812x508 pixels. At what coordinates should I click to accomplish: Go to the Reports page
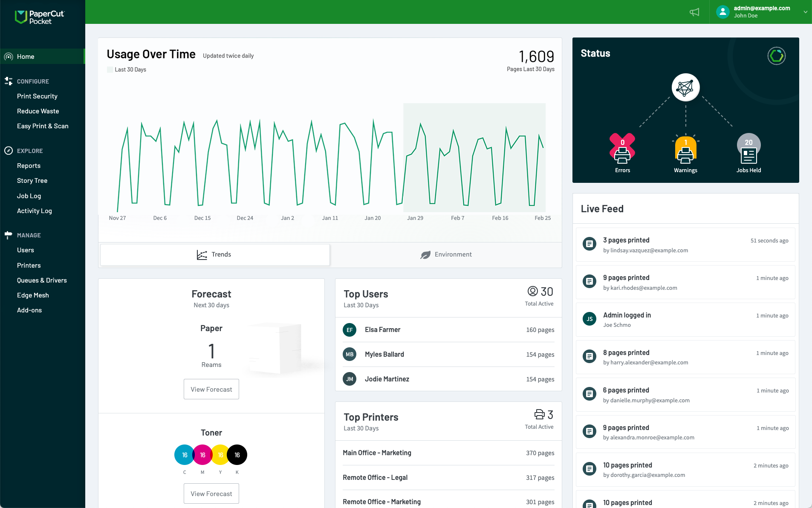[x=29, y=166]
